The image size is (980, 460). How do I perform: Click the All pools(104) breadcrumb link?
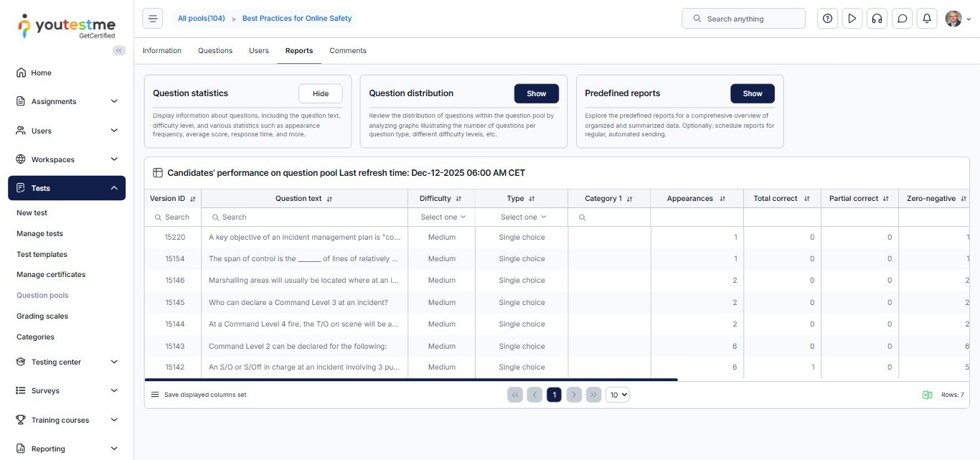[201, 19]
